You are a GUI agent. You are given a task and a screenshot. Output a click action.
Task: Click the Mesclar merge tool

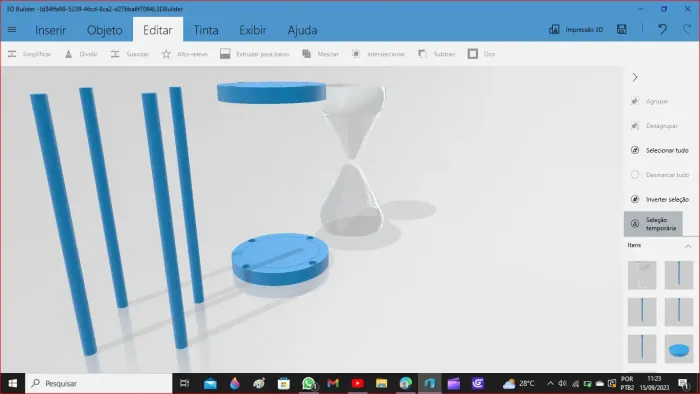(x=321, y=54)
